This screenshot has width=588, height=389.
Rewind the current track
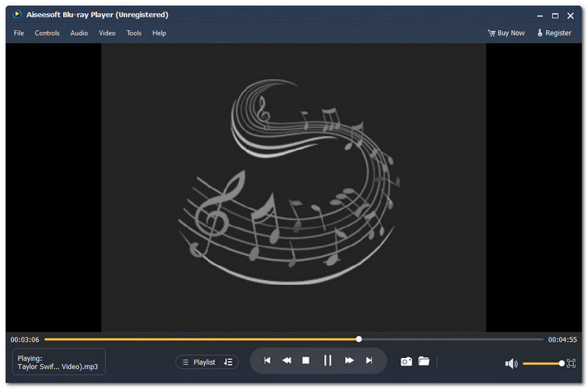tap(287, 360)
